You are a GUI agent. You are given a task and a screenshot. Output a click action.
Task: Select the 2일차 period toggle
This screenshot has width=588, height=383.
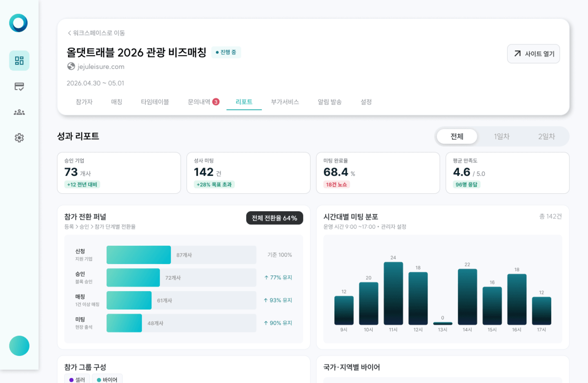tap(547, 136)
